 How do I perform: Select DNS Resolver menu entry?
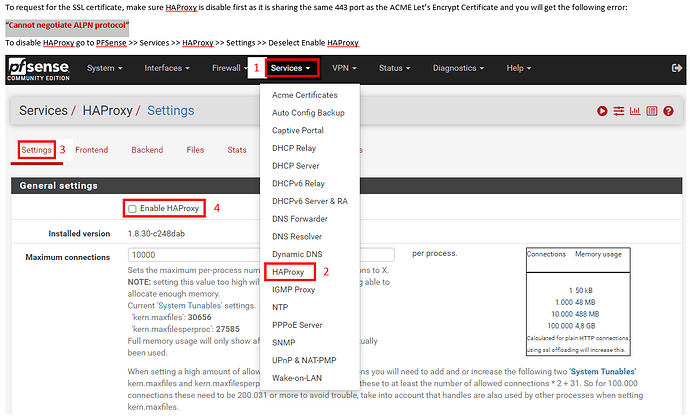pos(297,237)
